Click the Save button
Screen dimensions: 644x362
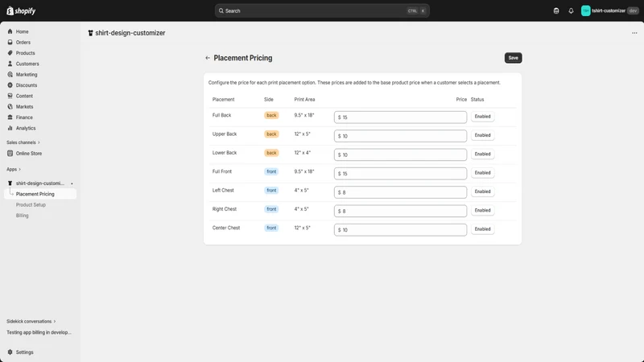[x=513, y=58]
